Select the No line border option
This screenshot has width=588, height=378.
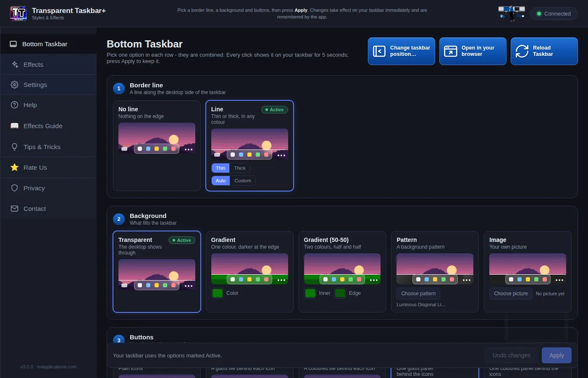click(157, 146)
